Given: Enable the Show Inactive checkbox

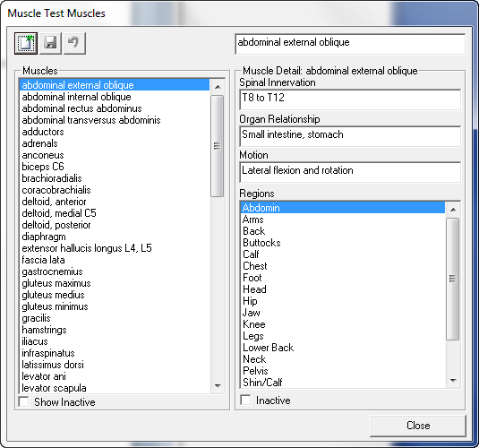Looking at the screenshot, I should tap(24, 401).
